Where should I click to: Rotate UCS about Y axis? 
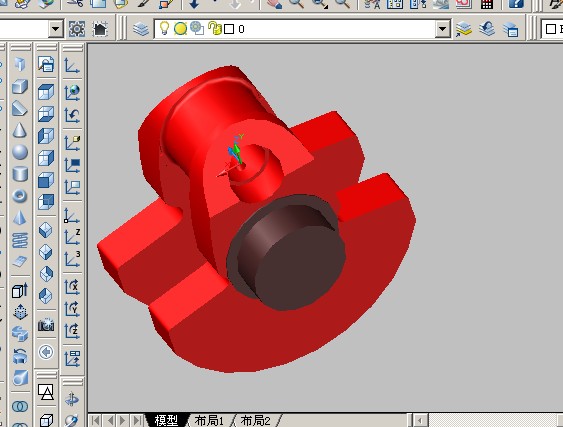[x=72, y=308]
